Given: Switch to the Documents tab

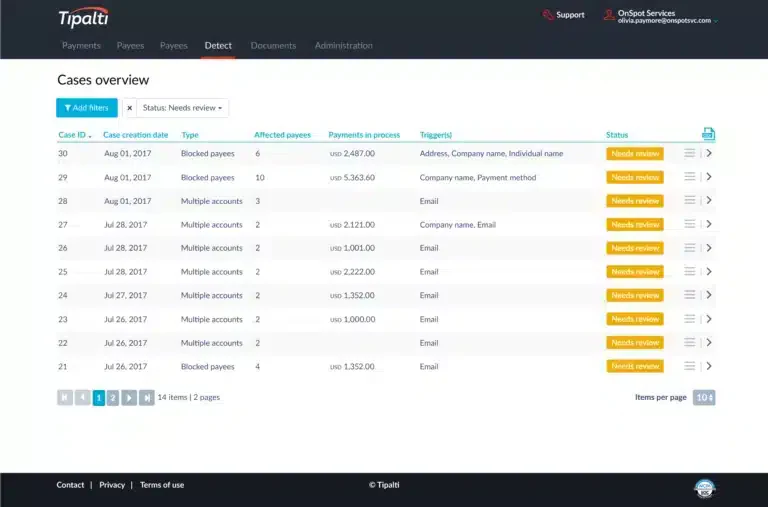Looking at the screenshot, I should coord(273,46).
